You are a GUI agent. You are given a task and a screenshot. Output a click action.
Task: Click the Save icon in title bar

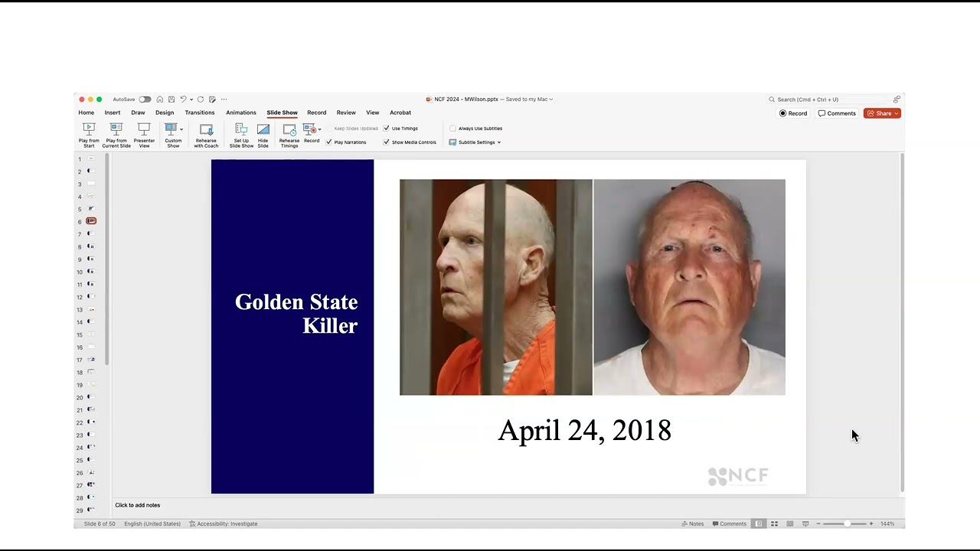(x=171, y=99)
